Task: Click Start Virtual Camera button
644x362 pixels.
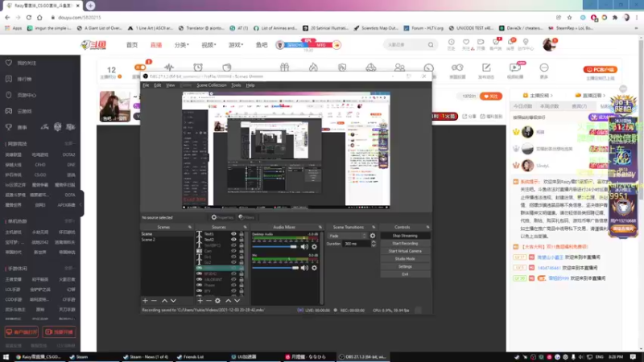Action: (x=405, y=251)
